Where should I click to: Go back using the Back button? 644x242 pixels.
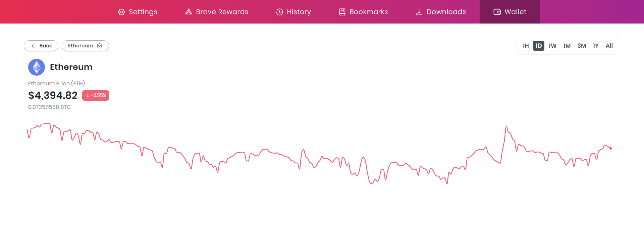[41, 46]
